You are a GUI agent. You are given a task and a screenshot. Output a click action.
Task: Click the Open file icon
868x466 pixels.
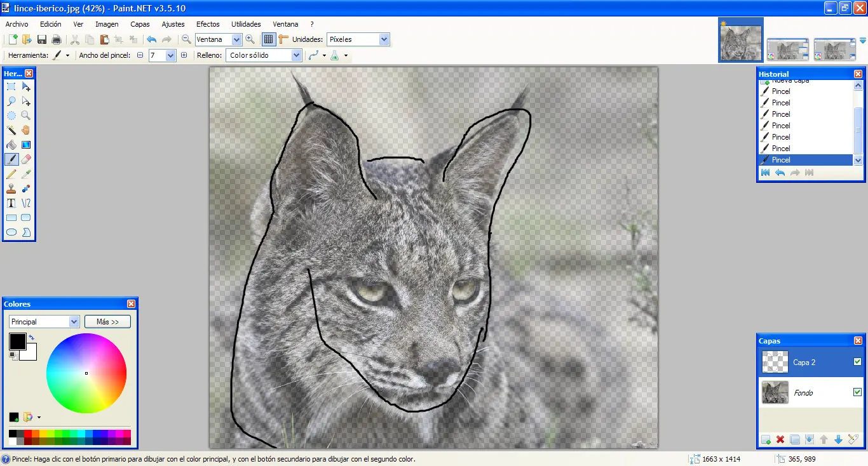[27, 39]
